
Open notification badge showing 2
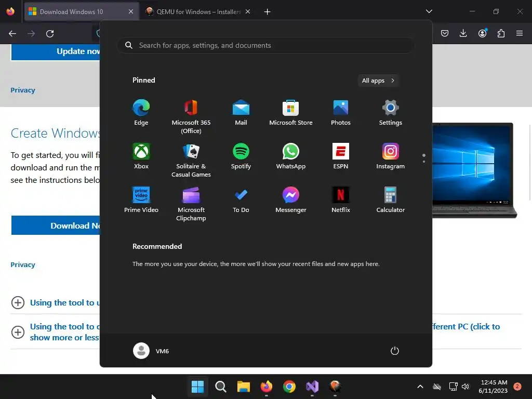[517, 386]
